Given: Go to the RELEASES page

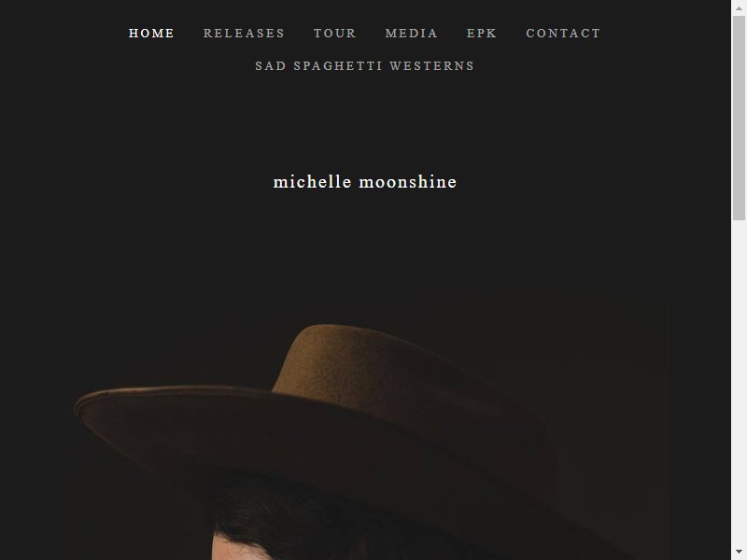Looking at the screenshot, I should click(244, 34).
